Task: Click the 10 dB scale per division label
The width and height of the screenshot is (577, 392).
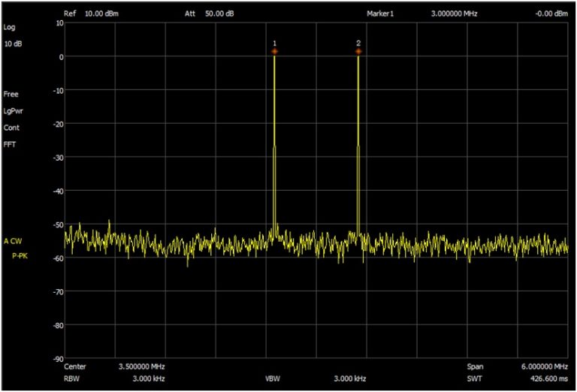Action: (13, 44)
